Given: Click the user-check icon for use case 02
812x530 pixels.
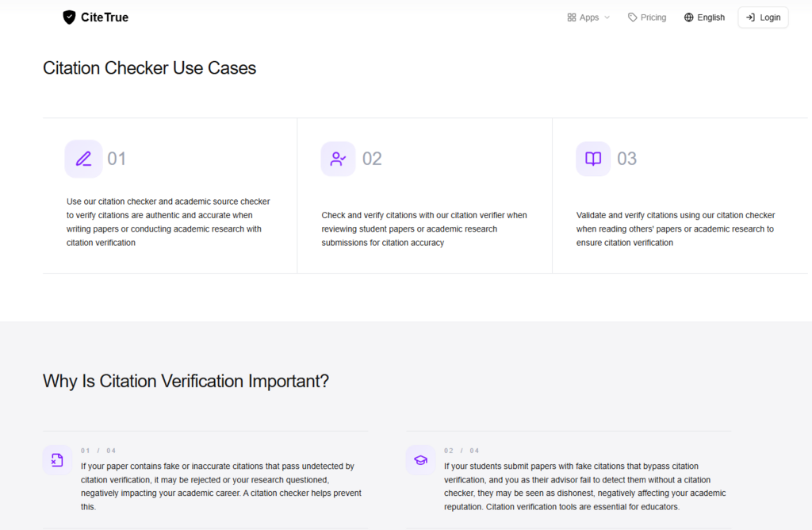Looking at the screenshot, I should 338,159.
